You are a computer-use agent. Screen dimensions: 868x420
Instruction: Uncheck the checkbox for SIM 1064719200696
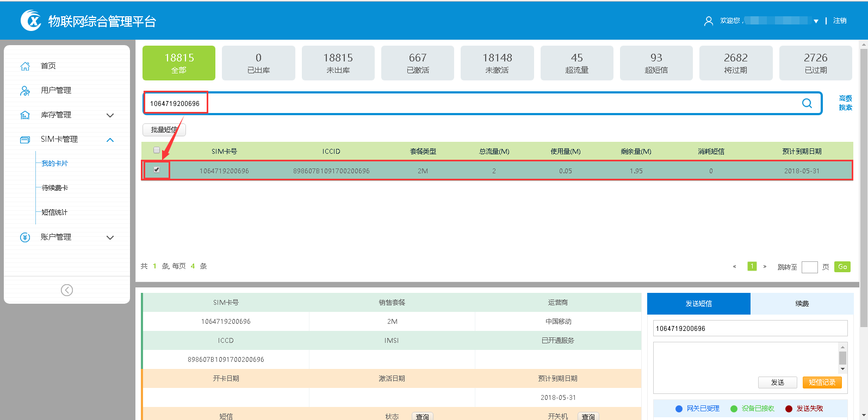pyautogui.click(x=157, y=170)
